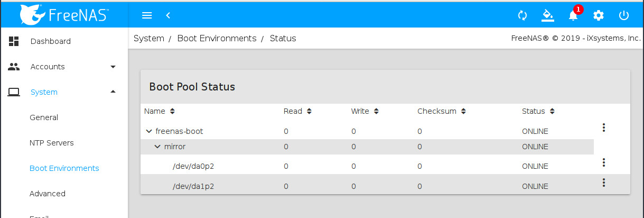
Task: Open the settings gear icon
Action: [599, 15]
